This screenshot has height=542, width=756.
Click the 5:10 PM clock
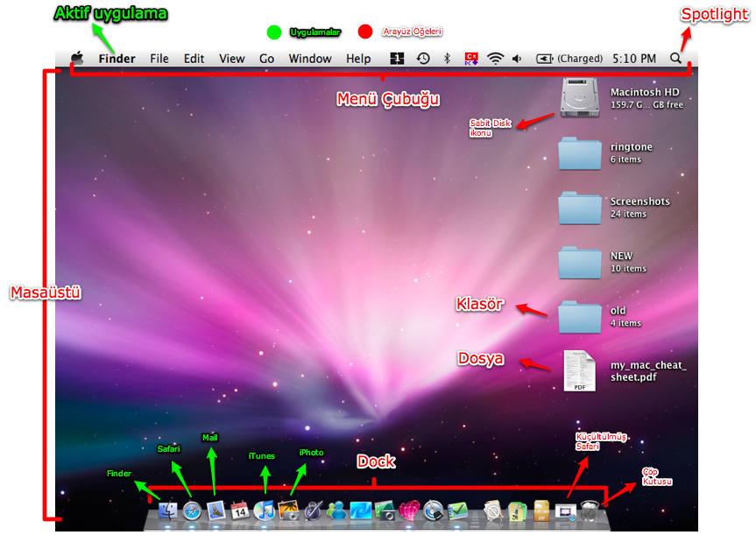pos(634,59)
